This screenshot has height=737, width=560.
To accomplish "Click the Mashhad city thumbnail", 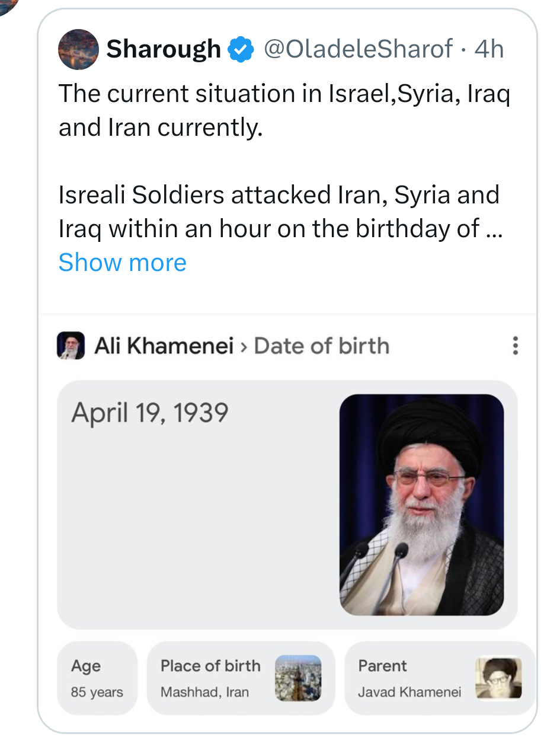I will point(298,678).
